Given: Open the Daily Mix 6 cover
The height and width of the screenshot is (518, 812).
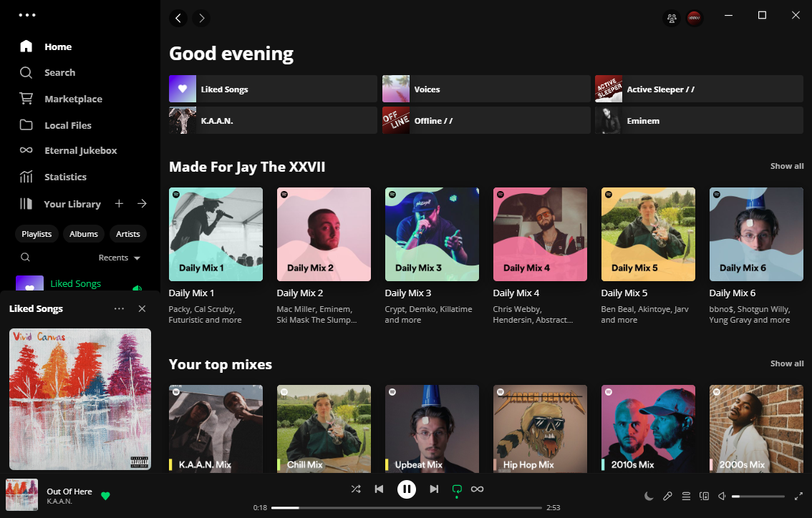Looking at the screenshot, I should click(756, 235).
